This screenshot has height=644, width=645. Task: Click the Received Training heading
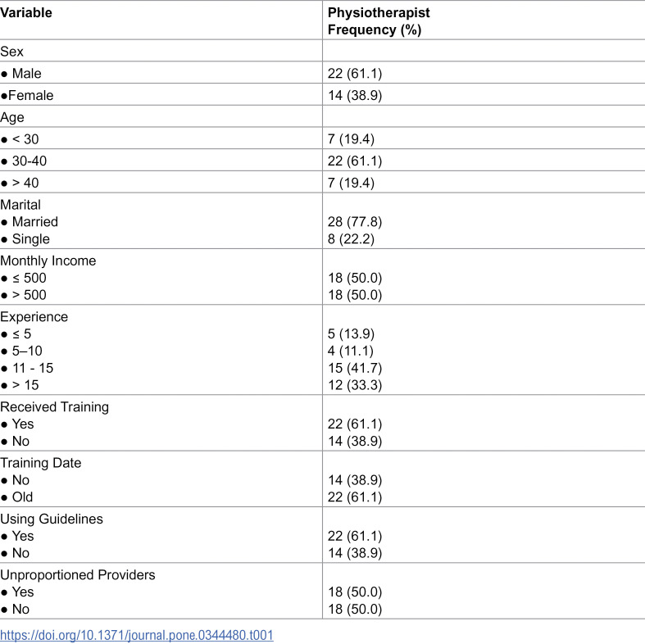click(54, 406)
